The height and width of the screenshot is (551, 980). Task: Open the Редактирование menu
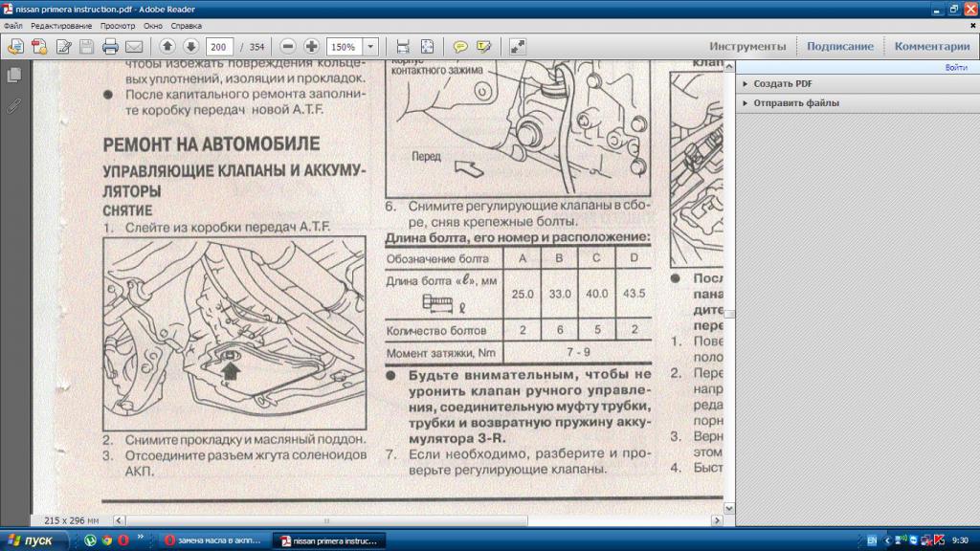(61, 26)
